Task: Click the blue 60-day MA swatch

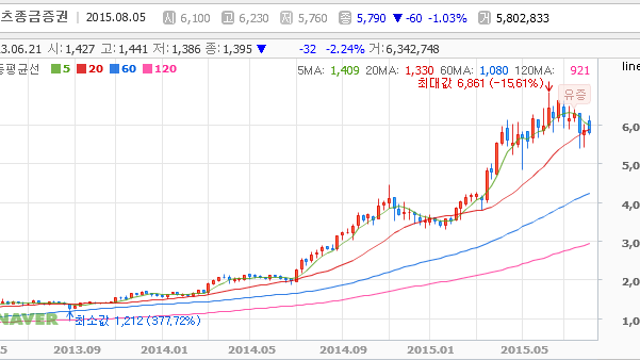Action: pos(115,69)
